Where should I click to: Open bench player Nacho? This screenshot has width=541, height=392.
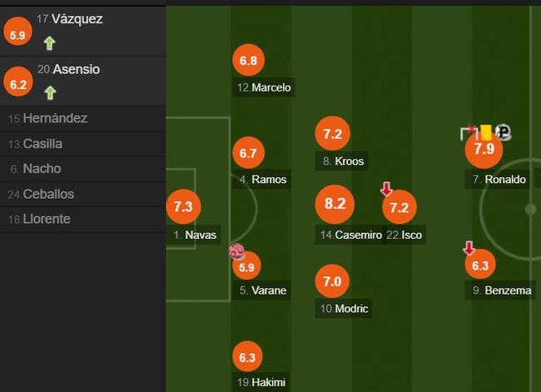[x=42, y=168]
